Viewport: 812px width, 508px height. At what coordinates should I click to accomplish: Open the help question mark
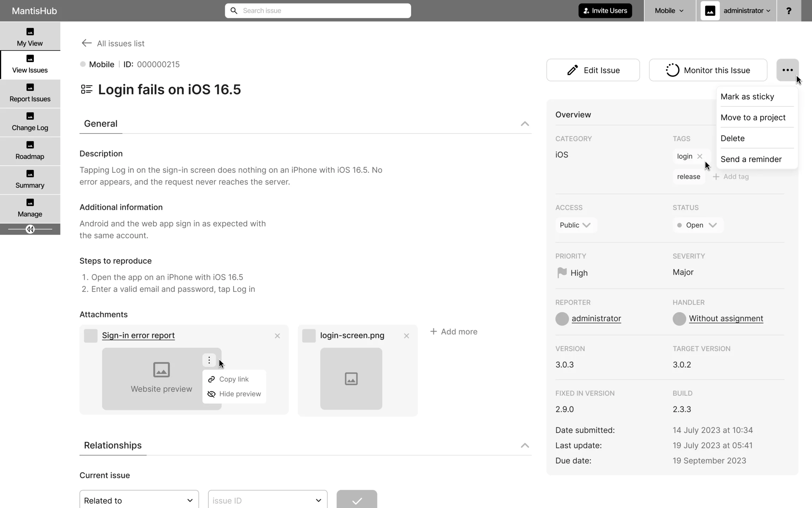789,11
